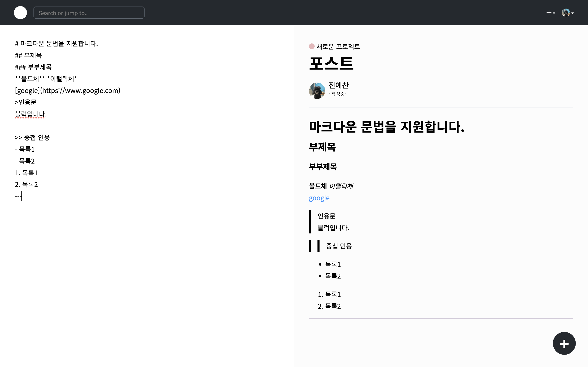Click the preview heading 마크다운 문법을 지원합니다.
Screen dimensions: 588x367
click(386, 127)
